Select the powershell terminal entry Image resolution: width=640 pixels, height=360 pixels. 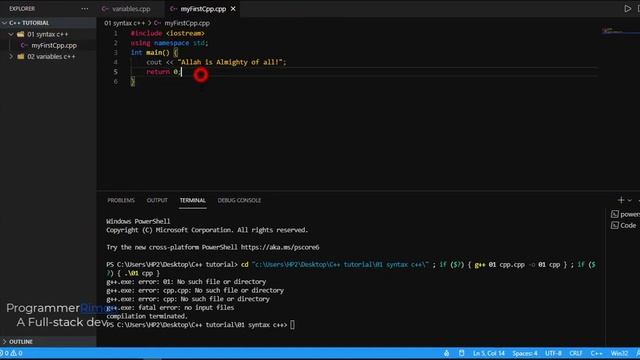pyautogui.click(x=625, y=214)
